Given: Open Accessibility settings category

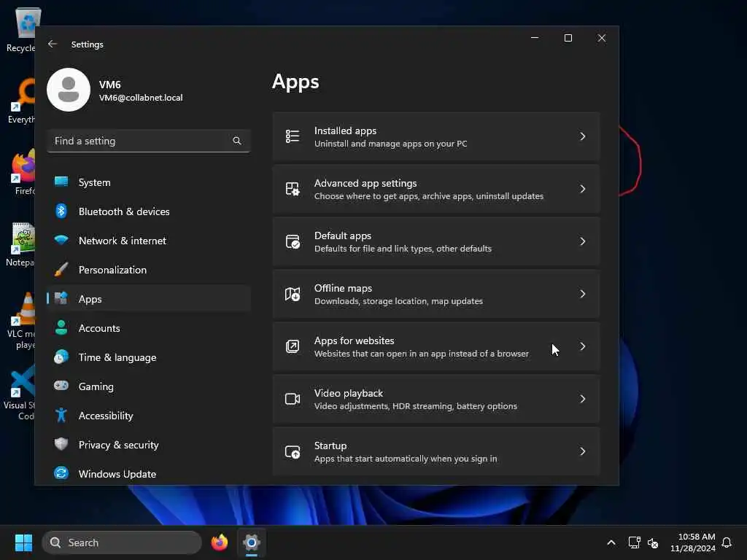Looking at the screenshot, I should (149, 415).
